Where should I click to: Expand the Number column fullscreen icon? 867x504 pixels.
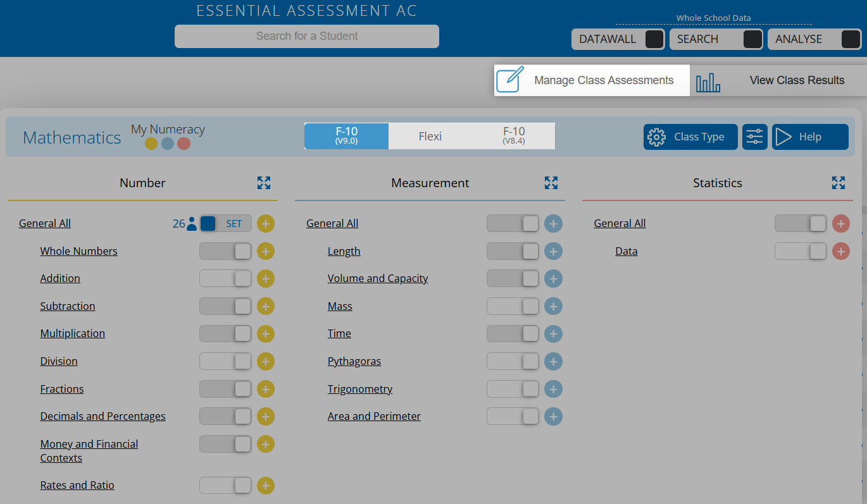264,183
